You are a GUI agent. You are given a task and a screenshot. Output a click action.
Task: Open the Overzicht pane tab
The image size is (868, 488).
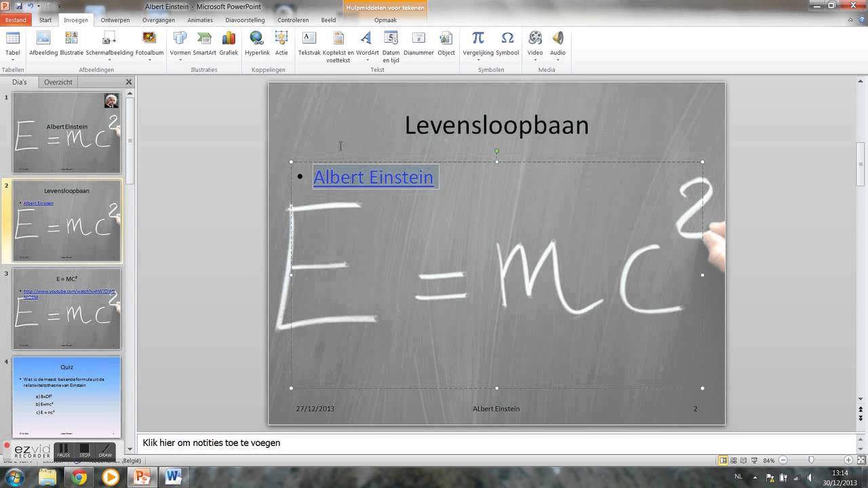click(58, 82)
